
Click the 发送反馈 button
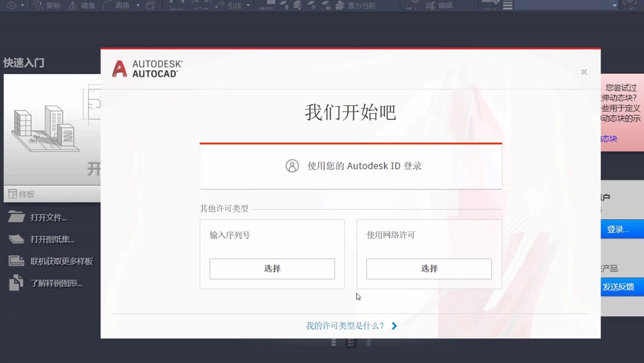(621, 287)
